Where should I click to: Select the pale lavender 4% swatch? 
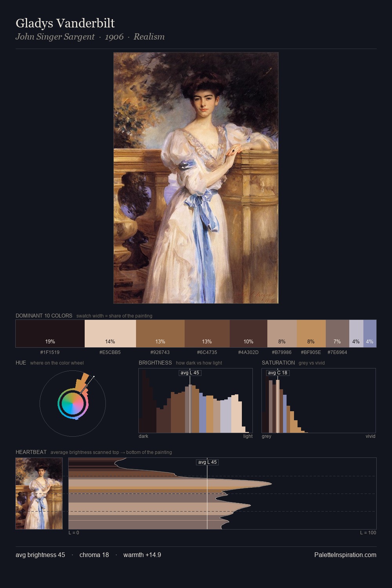pyautogui.click(x=356, y=334)
